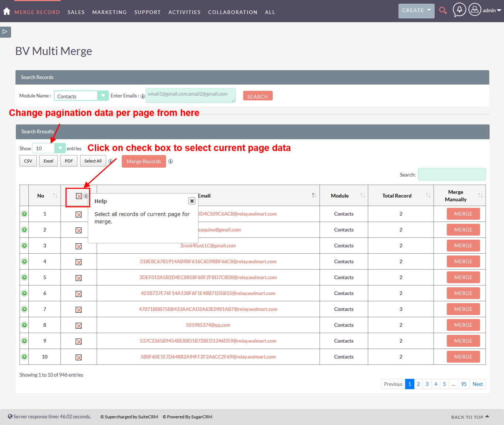This screenshot has width=504, height=425.
Task: Export results as CSV
Action: 28,161
